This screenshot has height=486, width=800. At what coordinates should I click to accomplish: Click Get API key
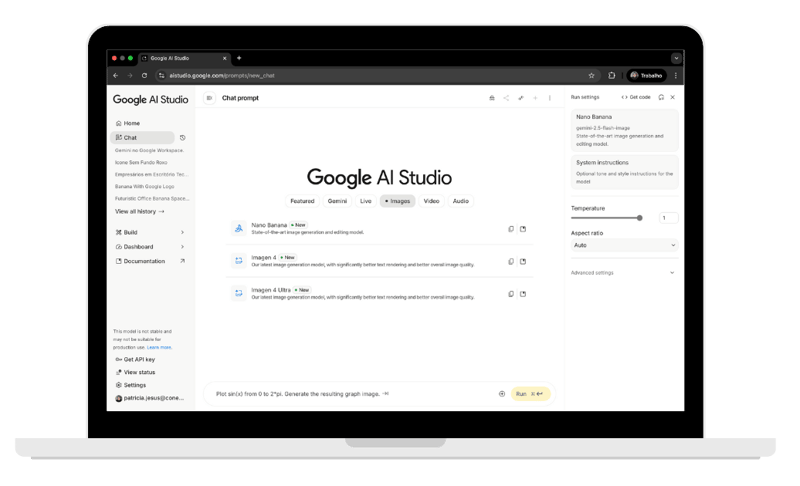[135, 360]
